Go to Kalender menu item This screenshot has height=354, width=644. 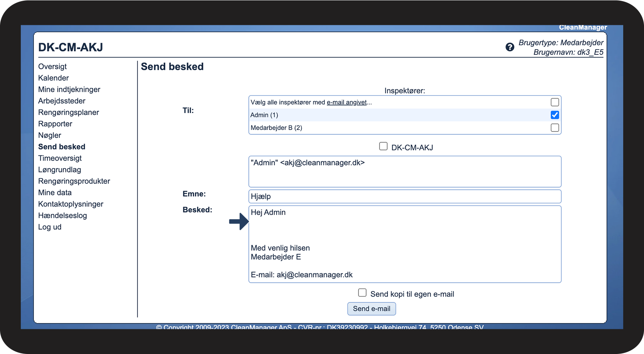(x=54, y=78)
